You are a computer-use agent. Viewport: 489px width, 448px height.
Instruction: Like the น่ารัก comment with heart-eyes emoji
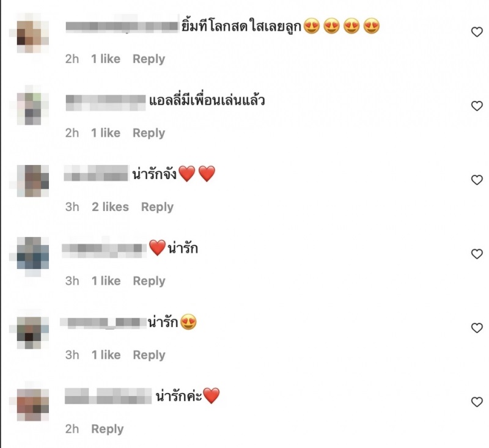(x=477, y=328)
